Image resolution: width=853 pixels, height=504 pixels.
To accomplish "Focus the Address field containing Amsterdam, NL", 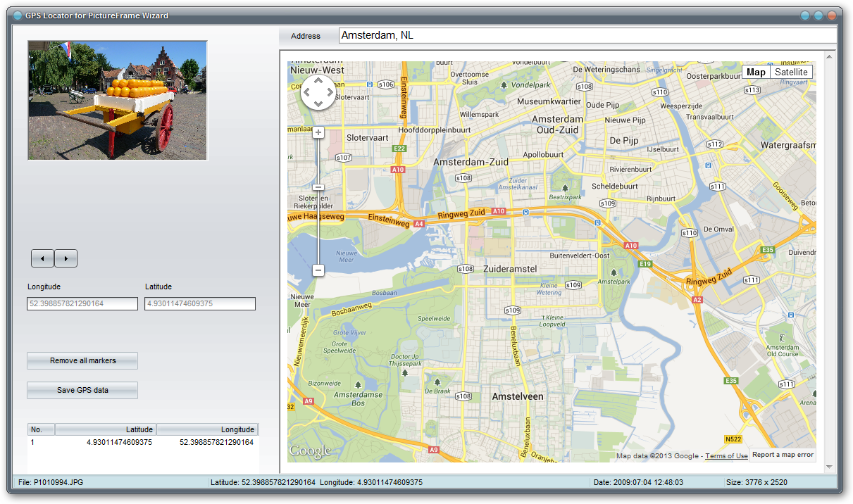I will (x=587, y=35).
